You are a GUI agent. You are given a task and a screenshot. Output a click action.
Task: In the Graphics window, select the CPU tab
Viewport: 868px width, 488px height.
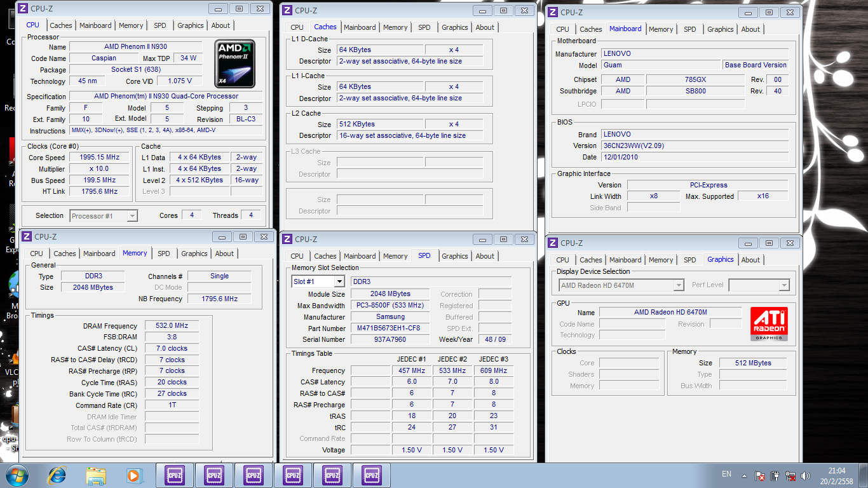point(562,260)
